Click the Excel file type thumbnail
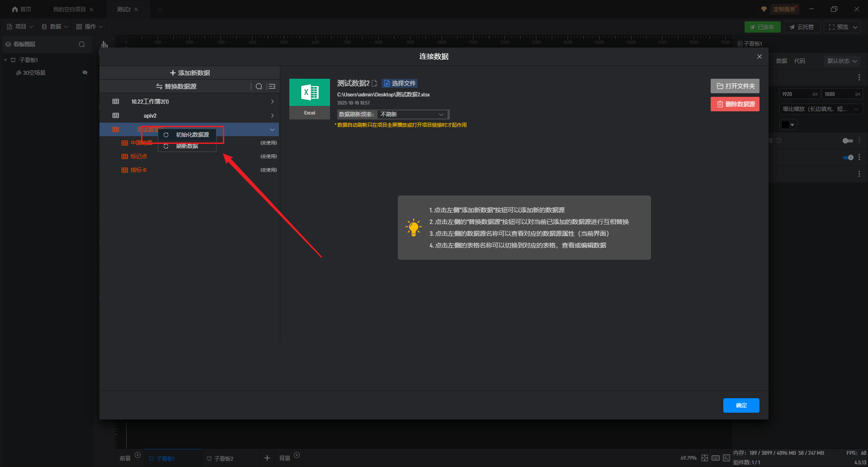 [x=310, y=99]
